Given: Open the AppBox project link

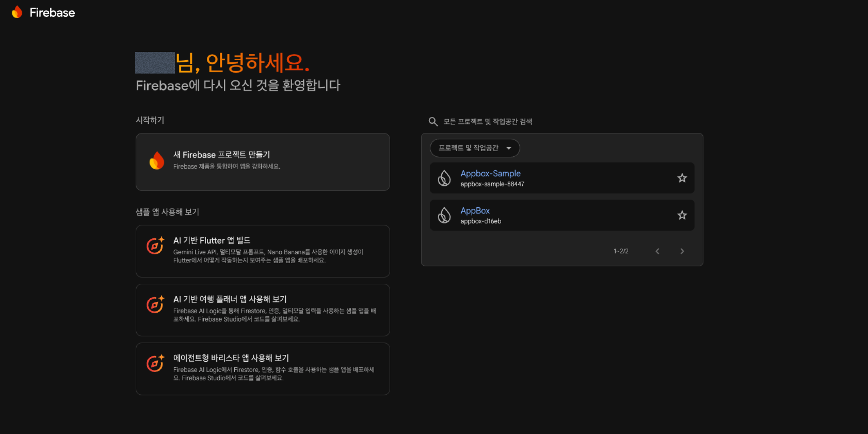Looking at the screenshot, I should 475,211.
